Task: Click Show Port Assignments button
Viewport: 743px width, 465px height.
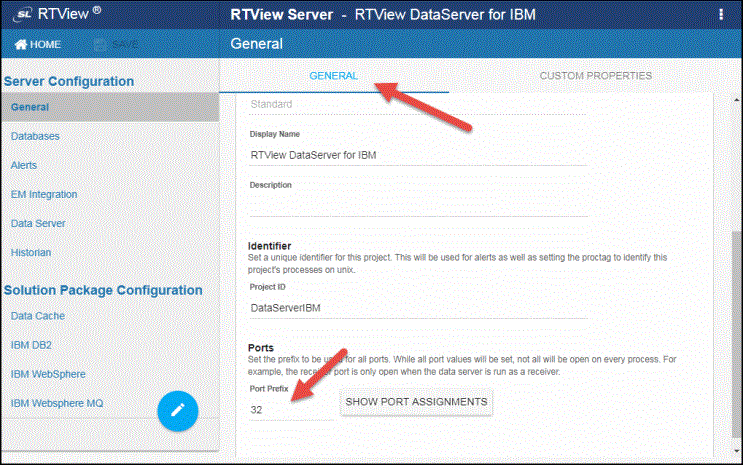Action: [x=416, y=402]
